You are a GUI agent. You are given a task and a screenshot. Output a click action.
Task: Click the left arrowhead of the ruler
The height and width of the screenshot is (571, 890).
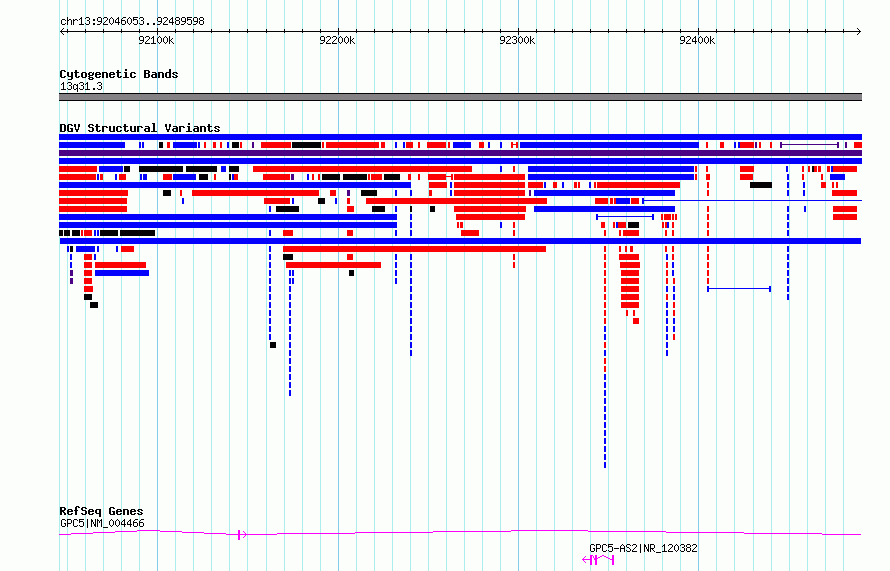click(x=63, y=32)
